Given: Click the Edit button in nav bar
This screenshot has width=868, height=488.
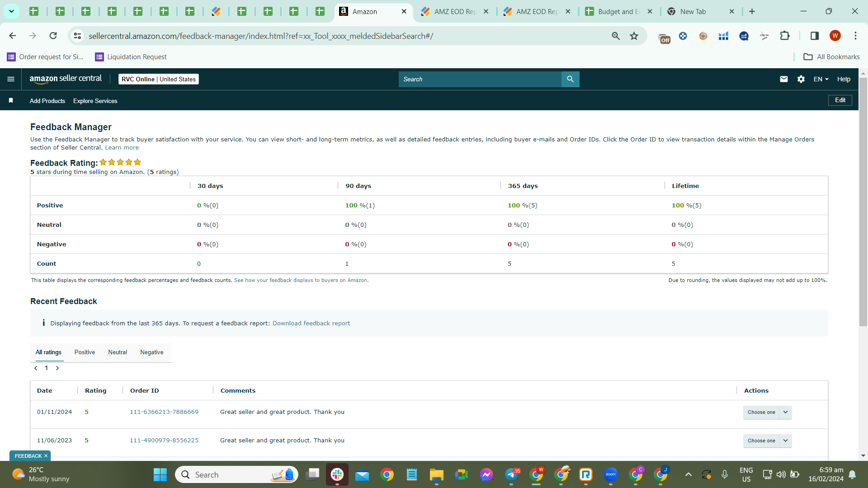Looking at the screenshot, I should tap(840, 100).
